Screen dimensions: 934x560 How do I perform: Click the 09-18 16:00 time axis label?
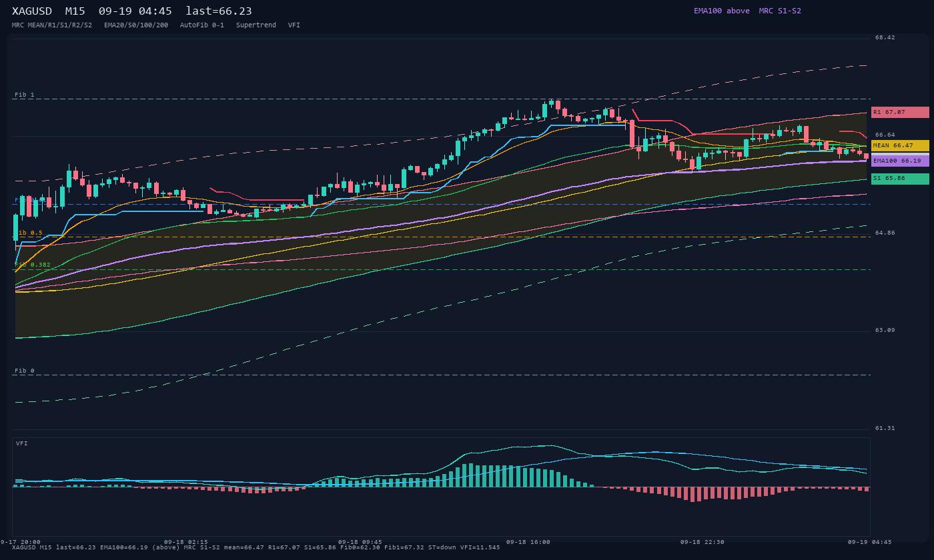point(528,542)
